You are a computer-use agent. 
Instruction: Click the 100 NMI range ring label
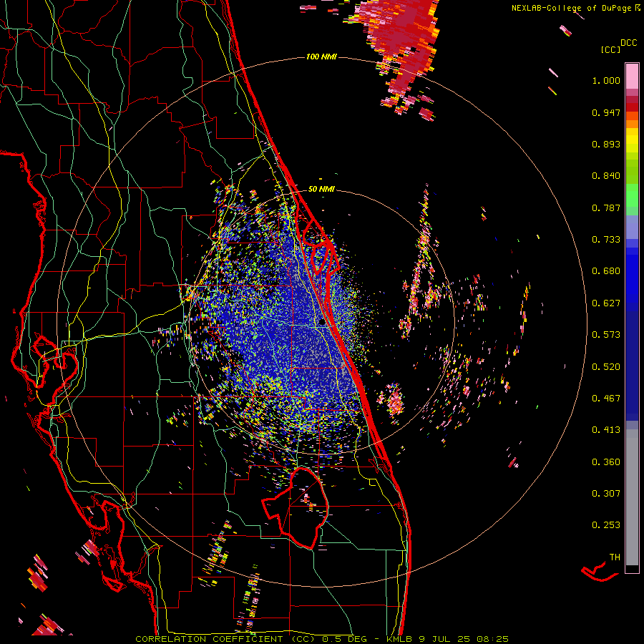[321, 57]
